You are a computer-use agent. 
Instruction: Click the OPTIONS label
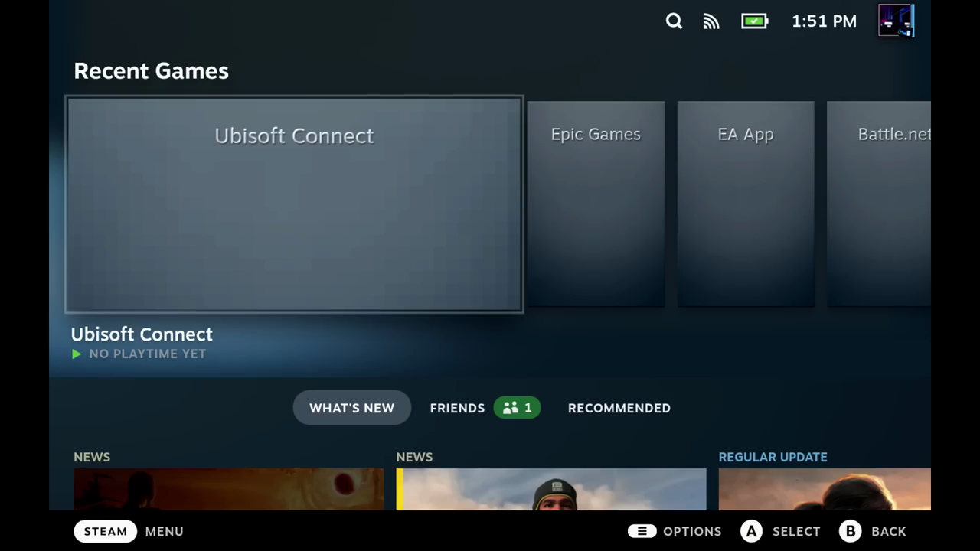[692, 531]
